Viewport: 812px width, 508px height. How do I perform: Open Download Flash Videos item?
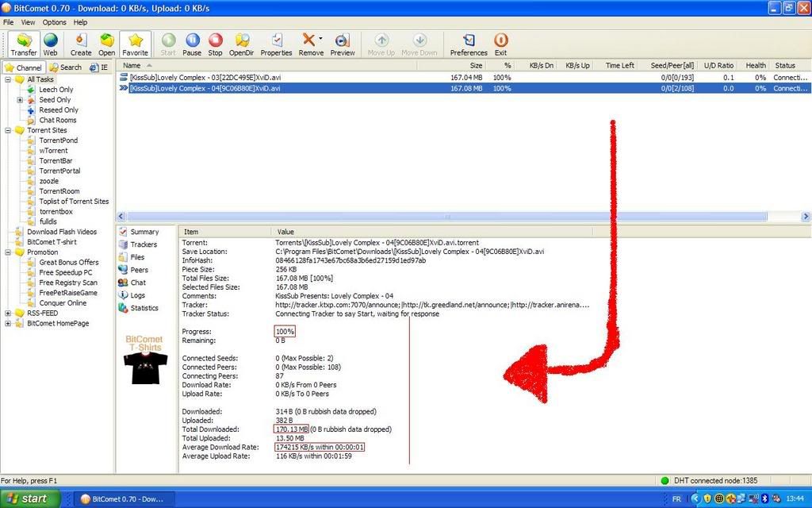62,232
